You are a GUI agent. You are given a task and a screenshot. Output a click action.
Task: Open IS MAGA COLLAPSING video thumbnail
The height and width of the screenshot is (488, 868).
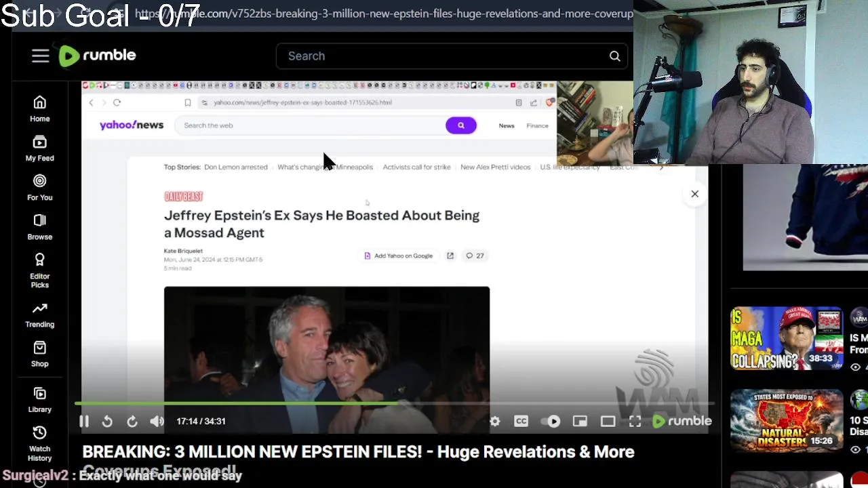click(x=787, y=338)
